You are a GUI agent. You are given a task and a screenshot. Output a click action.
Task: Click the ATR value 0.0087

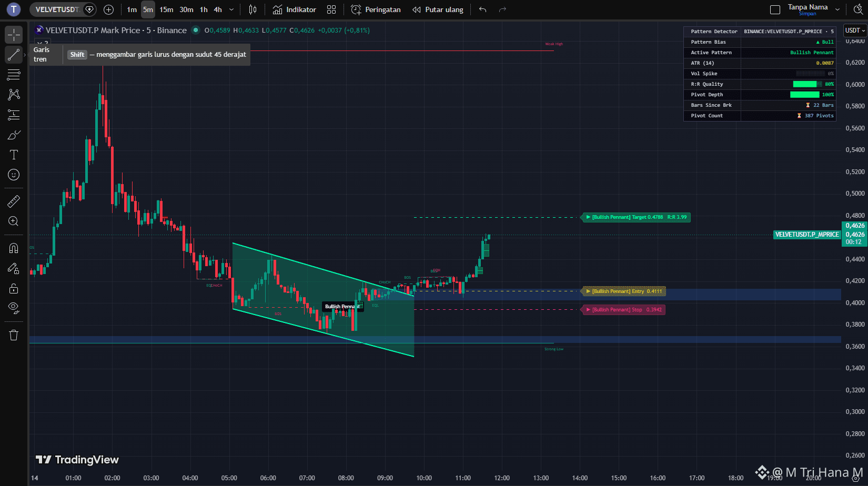click(825, 63)
